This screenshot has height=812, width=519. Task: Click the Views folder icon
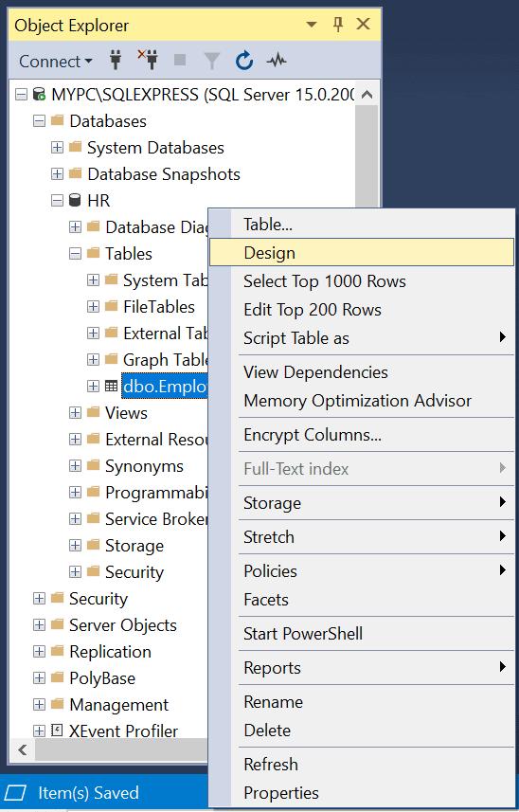(x=93, y=412)
